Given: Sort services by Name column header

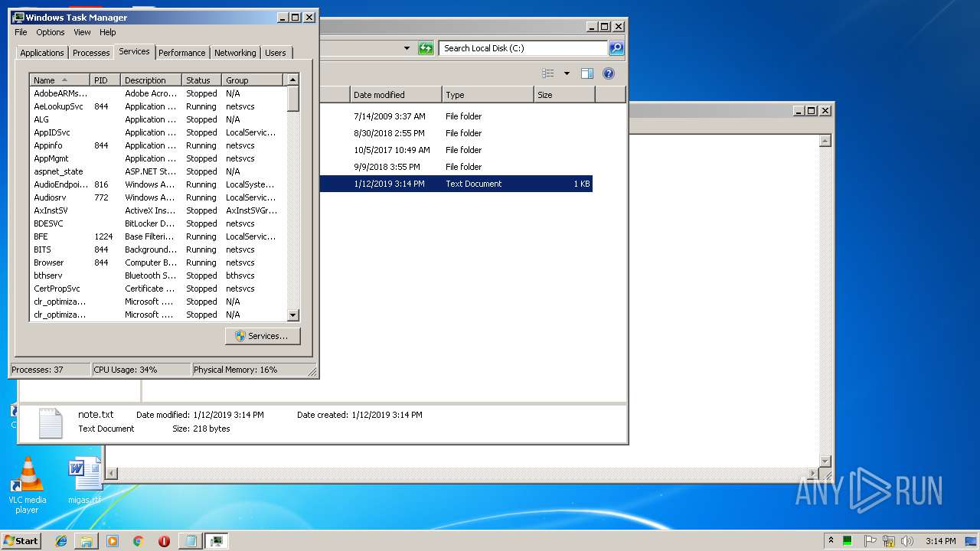Looking at the screenshot, I should 60,80.
